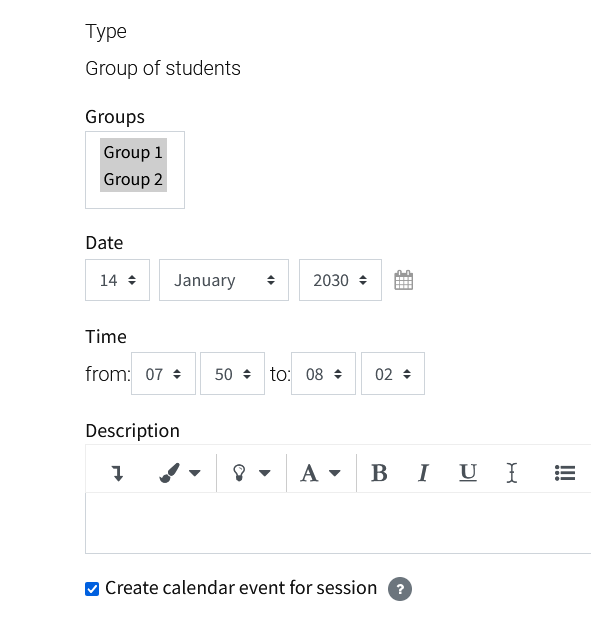The image size is (591, 625).
Task: Uncheck Create calendar event for session
Action: point(92,589)
